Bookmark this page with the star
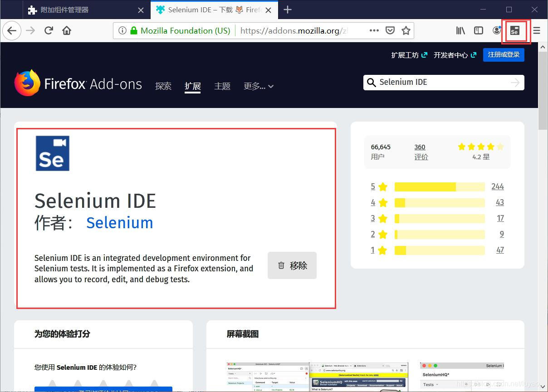Image resolution: width=548 pixels, height=392 pixels. coord(406,30)
